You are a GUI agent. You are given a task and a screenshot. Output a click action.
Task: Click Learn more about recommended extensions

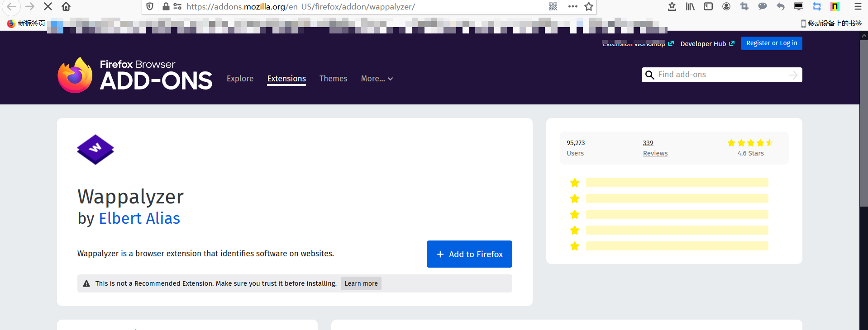(x=361, y=283)
